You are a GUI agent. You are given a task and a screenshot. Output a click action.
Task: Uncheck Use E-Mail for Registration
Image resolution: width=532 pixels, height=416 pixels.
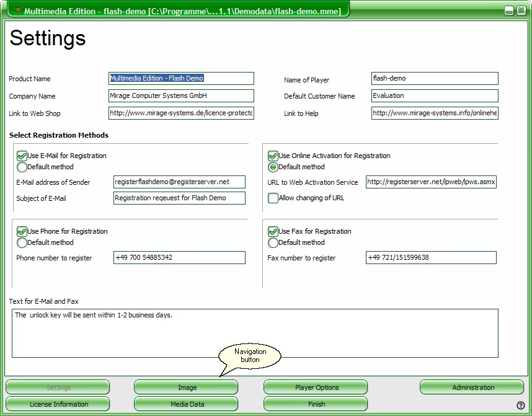[22, 156]
